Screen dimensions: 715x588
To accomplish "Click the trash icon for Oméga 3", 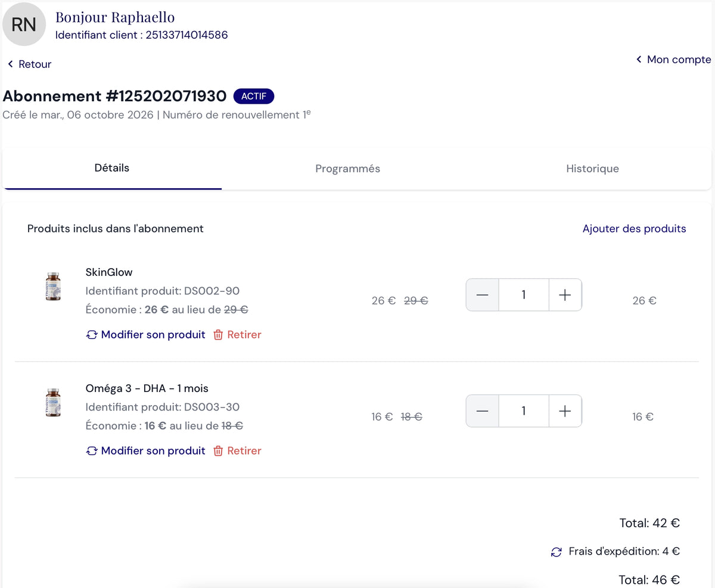I will click(x=218, y=451).
